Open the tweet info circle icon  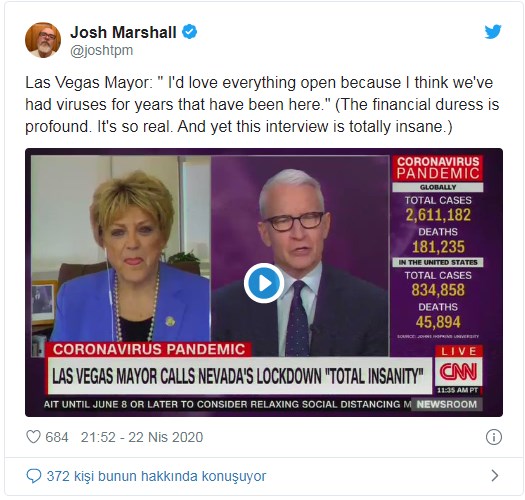(x=494, y=437)
